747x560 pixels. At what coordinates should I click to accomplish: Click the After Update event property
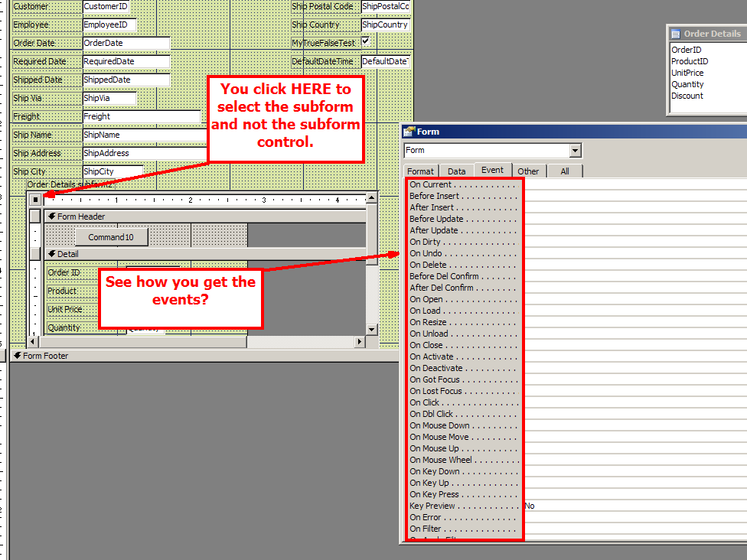[464, 230]
